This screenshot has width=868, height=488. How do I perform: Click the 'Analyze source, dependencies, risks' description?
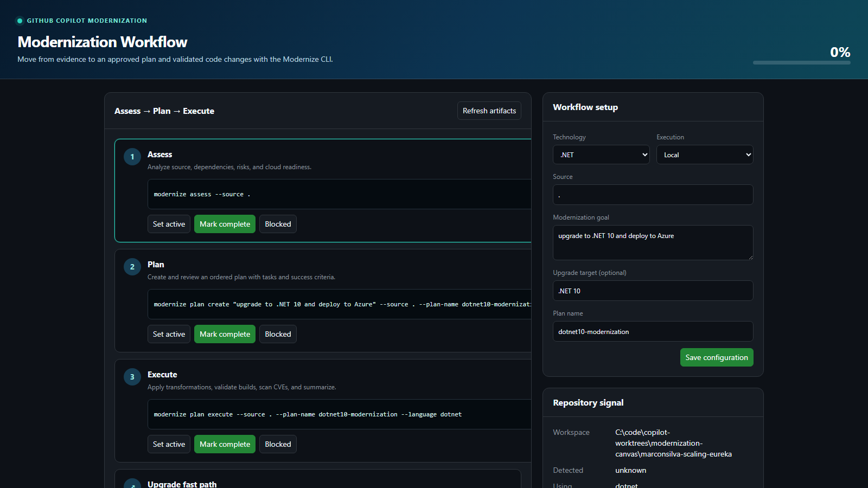229,167
